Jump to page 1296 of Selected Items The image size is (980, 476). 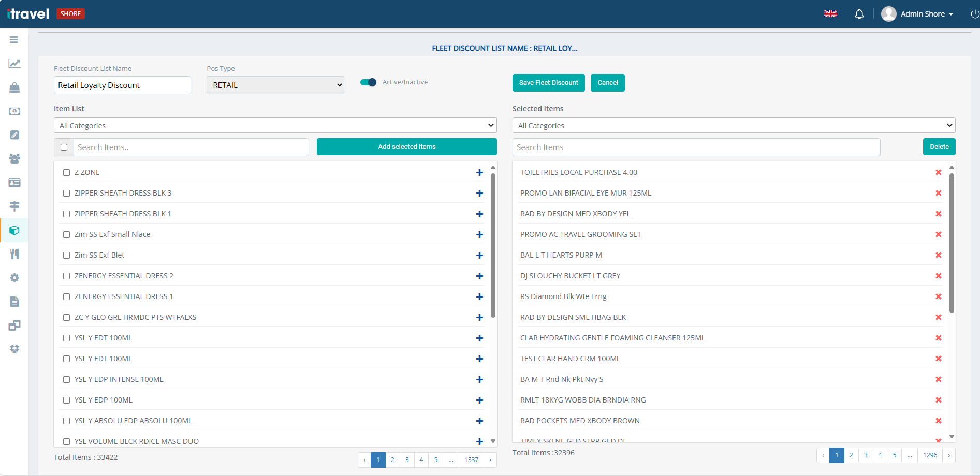click(930, 455)
